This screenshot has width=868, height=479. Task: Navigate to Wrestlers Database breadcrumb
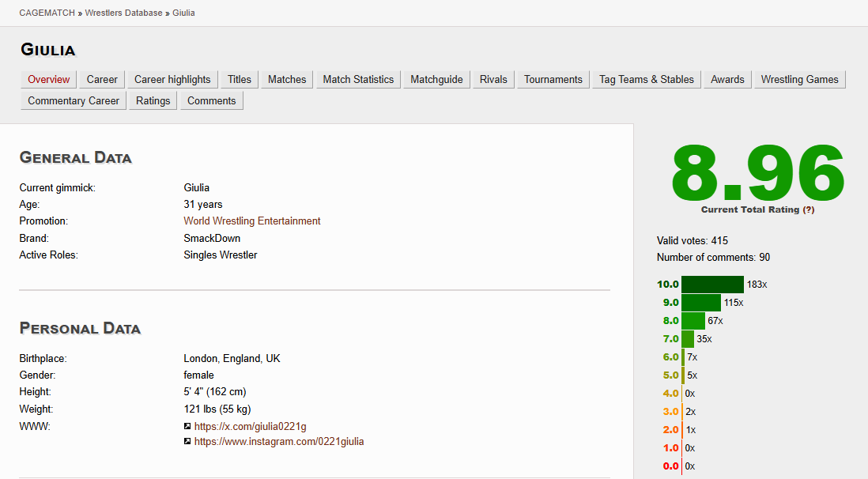[124, 13]
